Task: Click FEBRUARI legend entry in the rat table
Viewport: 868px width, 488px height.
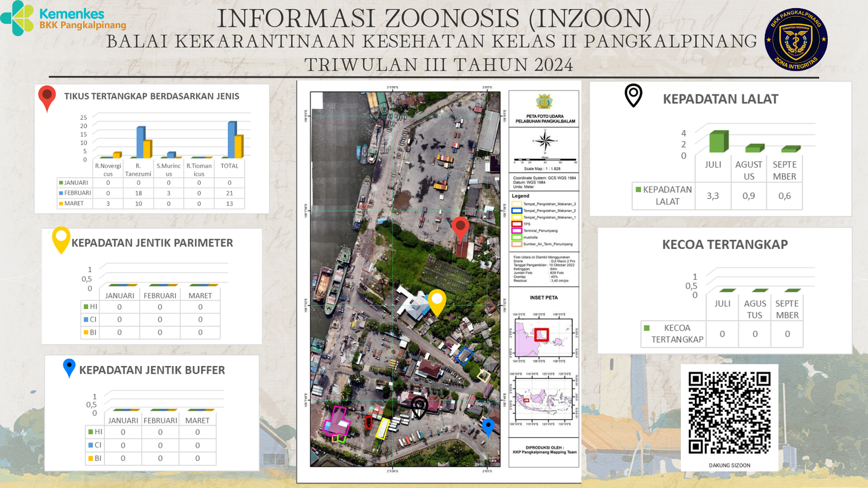Action: (x=75, y=193)
